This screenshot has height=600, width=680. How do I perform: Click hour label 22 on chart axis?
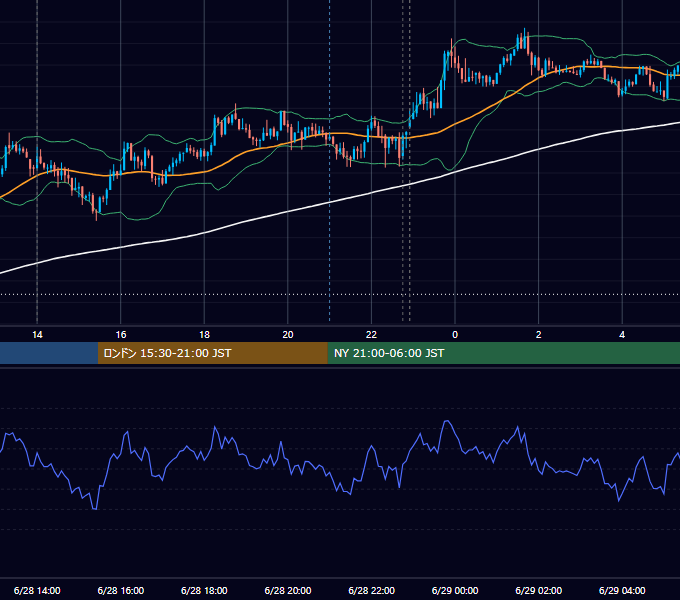click(x=372, y=335)
